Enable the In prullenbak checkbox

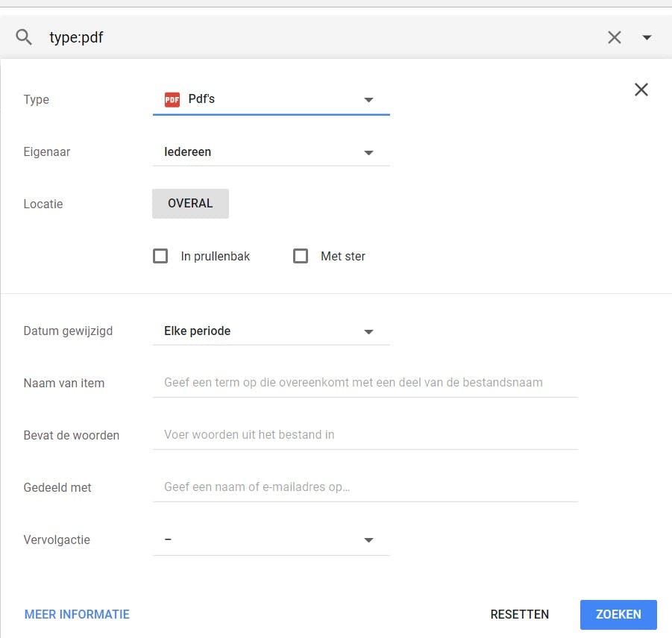pos(160,256)
